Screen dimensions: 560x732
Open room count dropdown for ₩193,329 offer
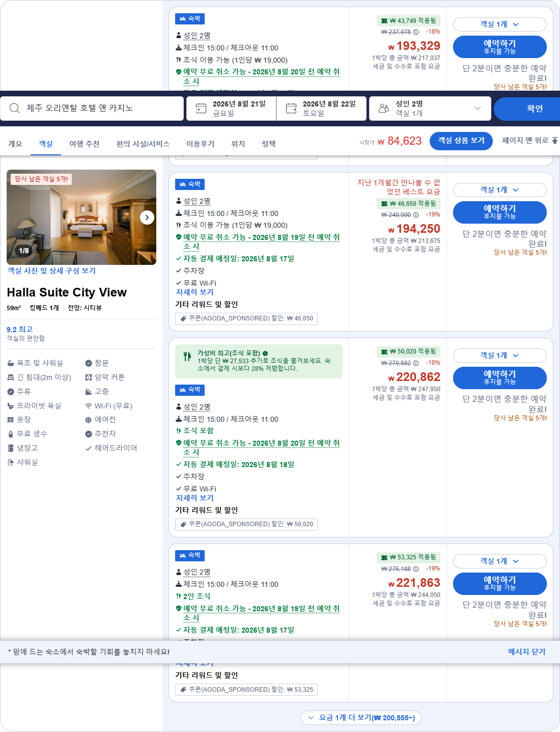point(499,24)
